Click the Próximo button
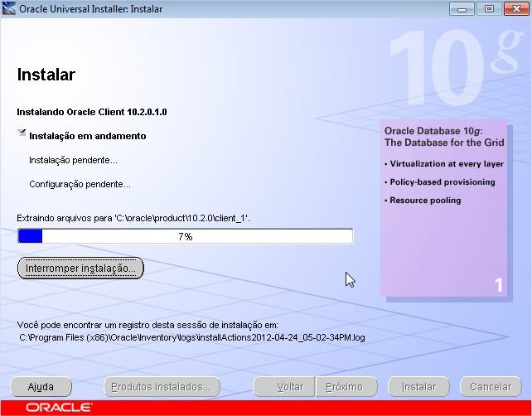Viewport: 532px width, 416px height. [346, 387]
